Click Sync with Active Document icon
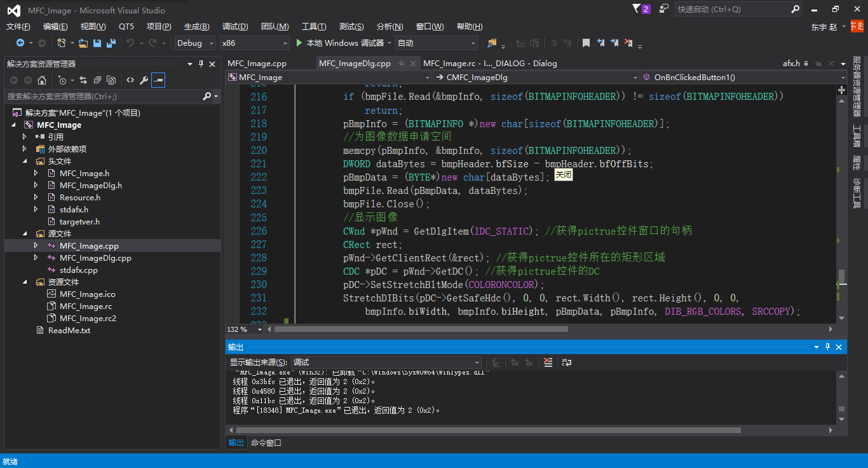The image size is (868, 468). [x=83, y=80]
